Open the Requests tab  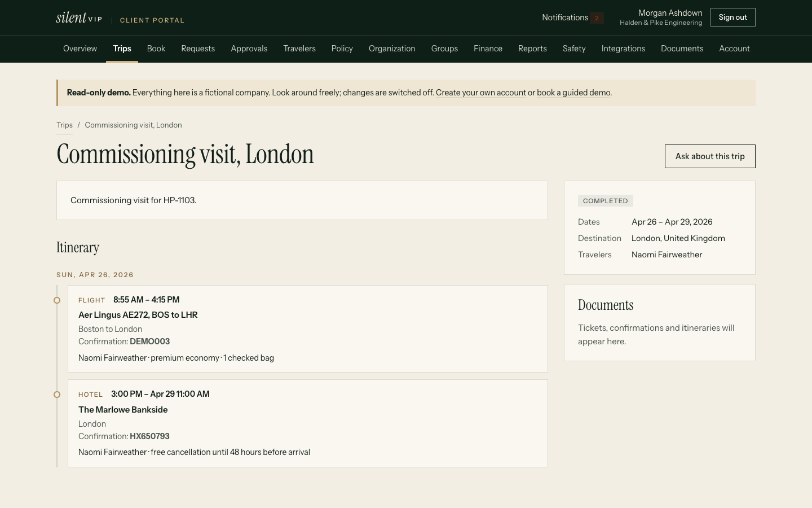(198, 49)
